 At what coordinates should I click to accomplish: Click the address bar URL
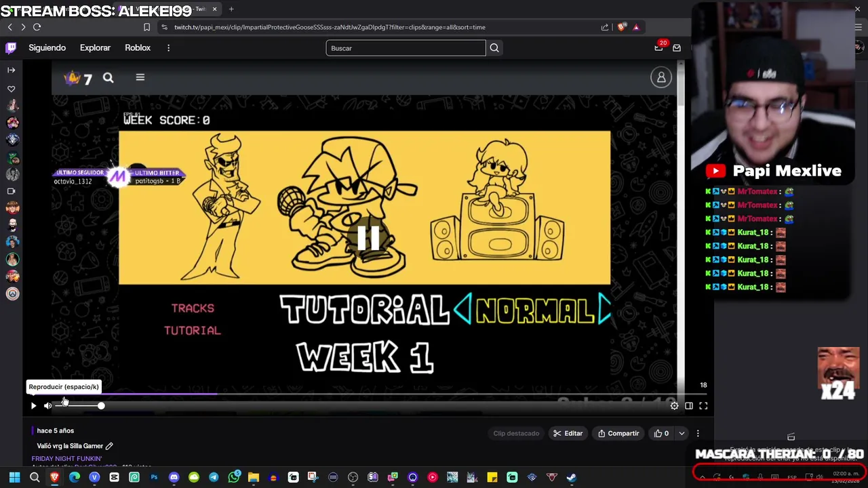click(x=330, y=27)
